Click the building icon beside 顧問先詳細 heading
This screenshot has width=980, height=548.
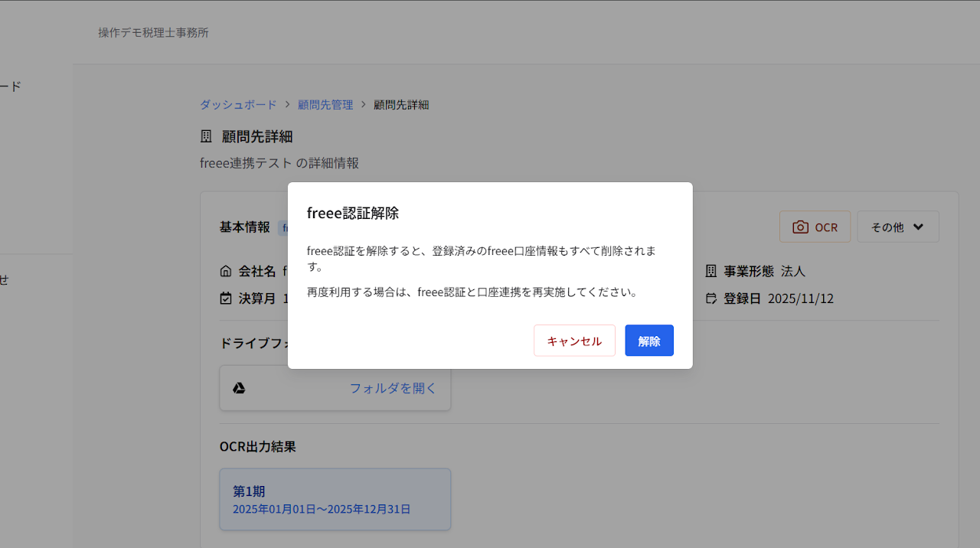206,136
